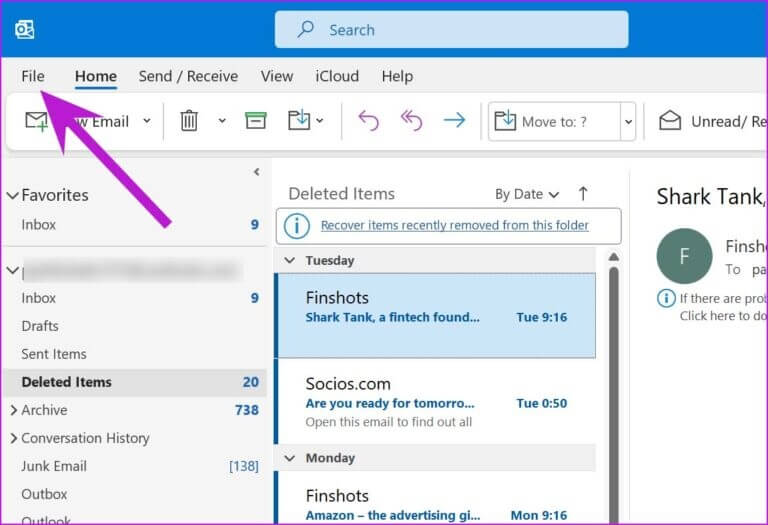Archive the message with the archive icon
The image size is (768, 525).
(x=256, y=120)
